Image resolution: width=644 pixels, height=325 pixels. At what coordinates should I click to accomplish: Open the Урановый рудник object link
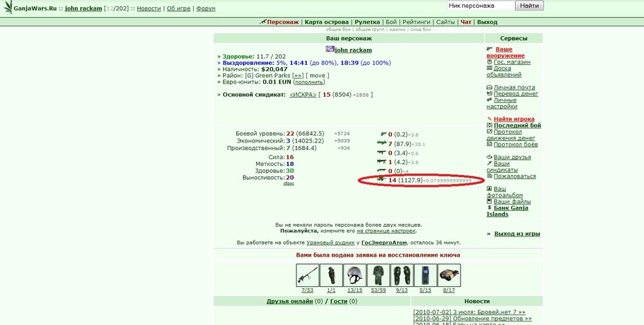point(330,243)
